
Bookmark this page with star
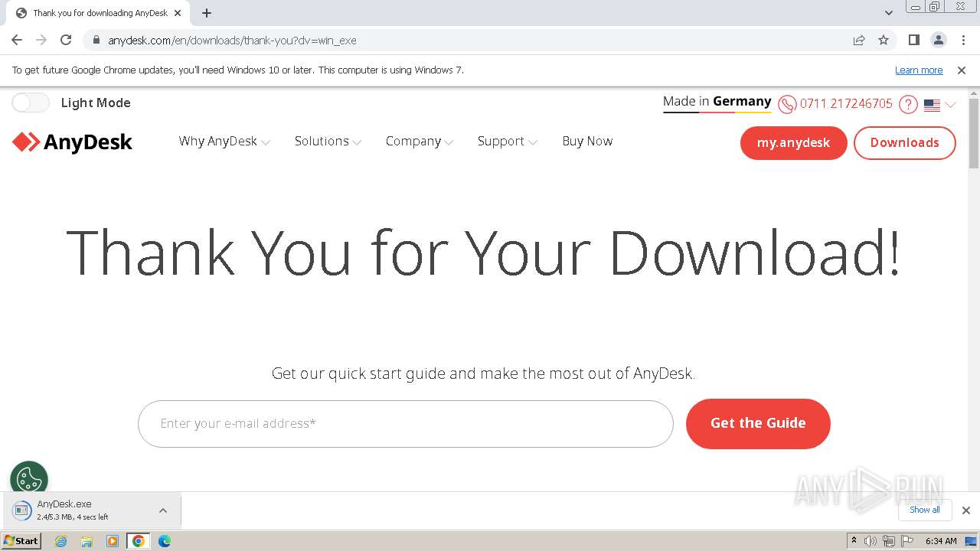click(884, 40)
